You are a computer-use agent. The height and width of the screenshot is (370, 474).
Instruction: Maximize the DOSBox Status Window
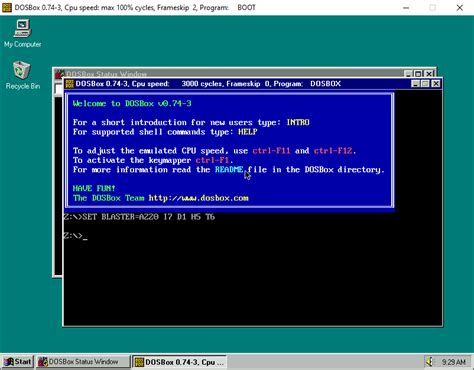click(x=418, y=73)
